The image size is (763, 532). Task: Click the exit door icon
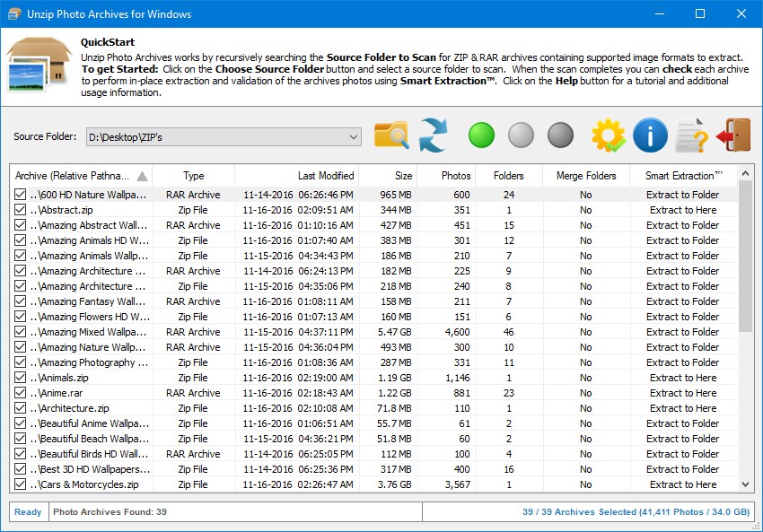732,136
